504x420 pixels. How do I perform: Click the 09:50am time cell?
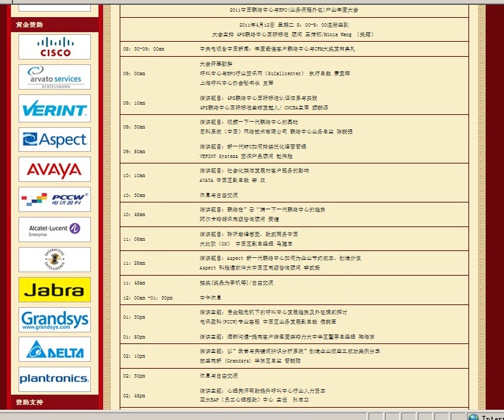point(134,151)
